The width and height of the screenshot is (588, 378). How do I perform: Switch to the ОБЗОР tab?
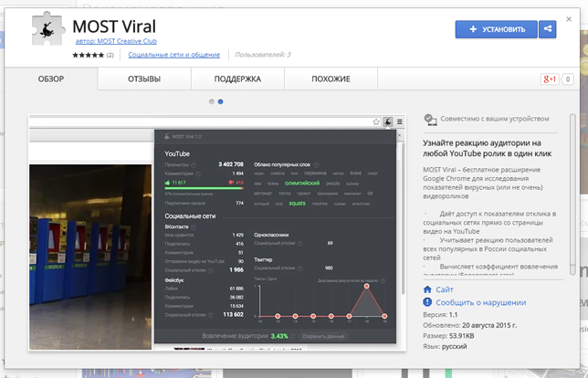(51, 79)
